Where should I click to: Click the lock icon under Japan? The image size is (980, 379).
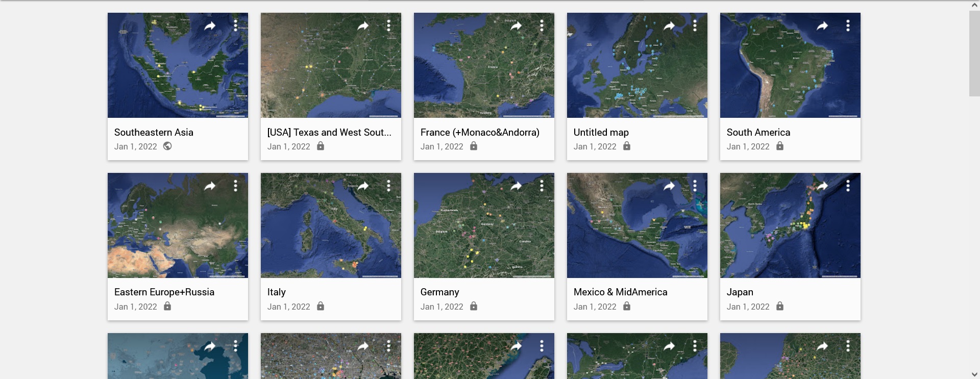coord(780,306)
